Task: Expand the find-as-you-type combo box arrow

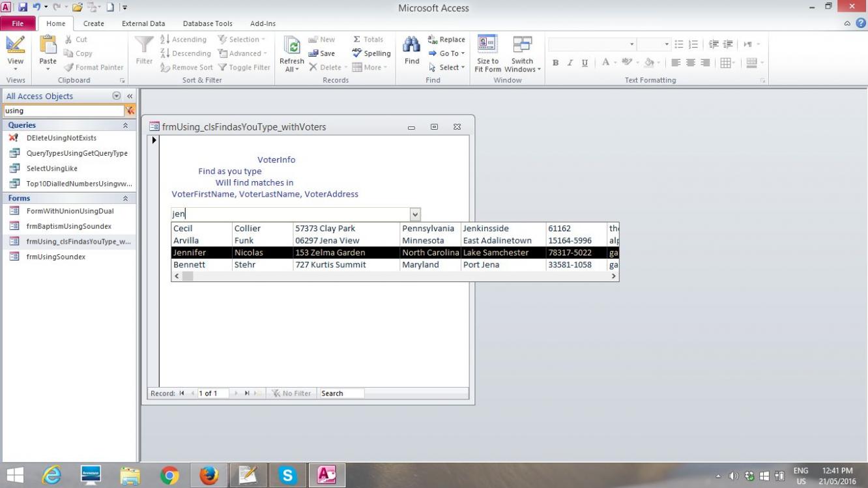Action: (415, 214)
